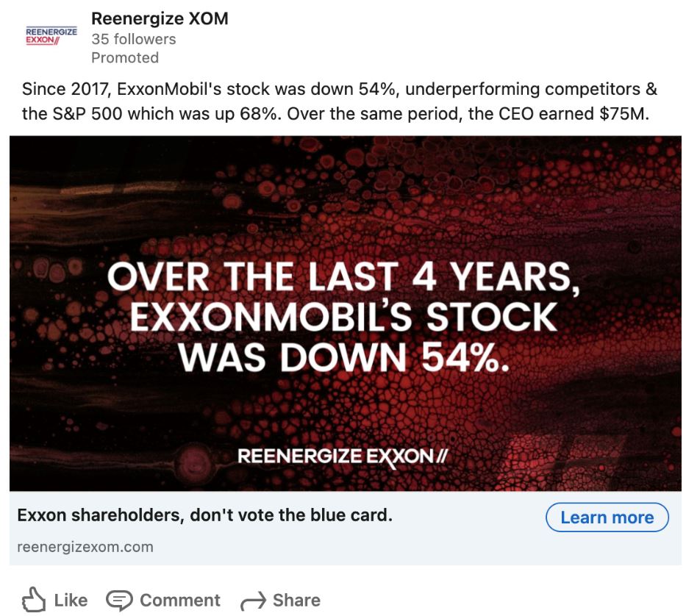Click the Reenergize Exxon// logo inside the ad image
The height and width of the screenshot is (616, 686).
(343, 456)
